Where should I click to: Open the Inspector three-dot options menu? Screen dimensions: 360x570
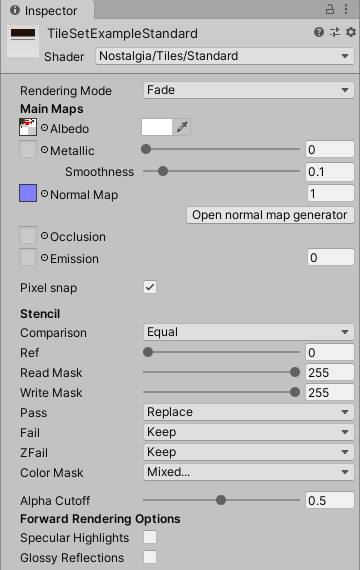point(346,9)
